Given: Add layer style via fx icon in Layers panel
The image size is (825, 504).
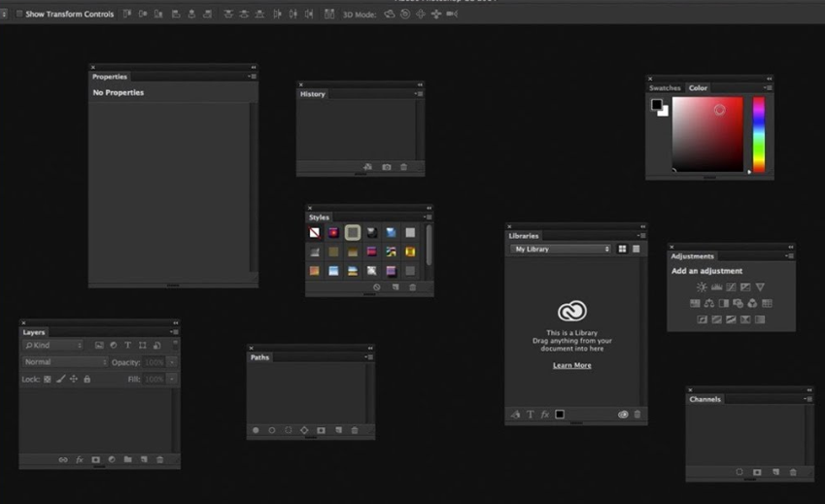Looking at the screenshot, I should pyautogui.click(x=80, y=460).
